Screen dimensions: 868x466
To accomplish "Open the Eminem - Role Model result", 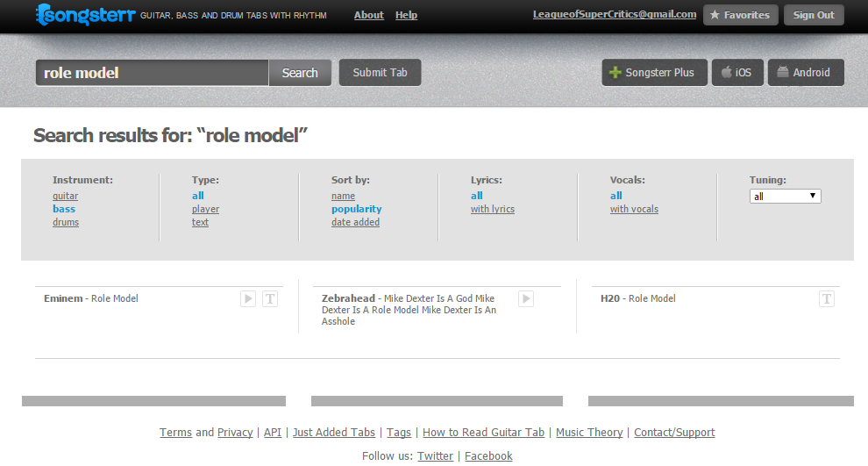I will coord(91,298).
